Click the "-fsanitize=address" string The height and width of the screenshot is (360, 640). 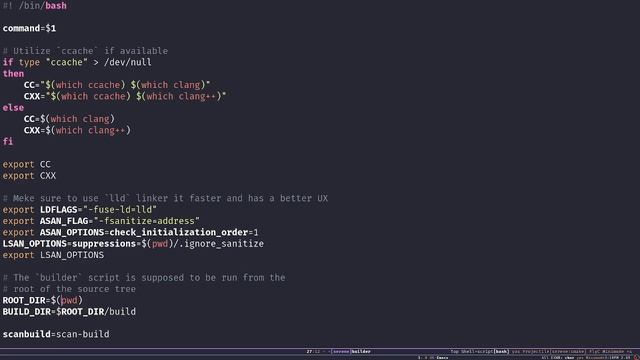147,221
